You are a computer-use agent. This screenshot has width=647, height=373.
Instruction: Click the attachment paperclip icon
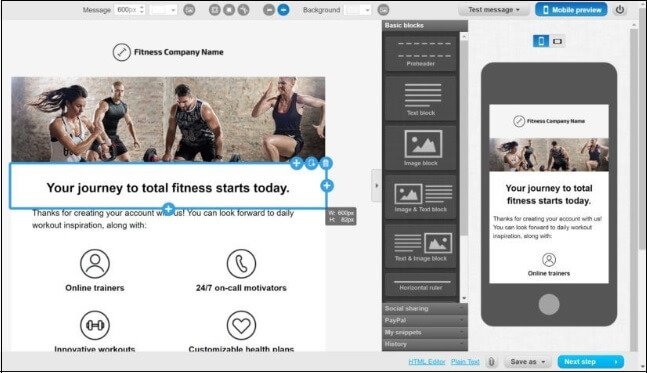pyautogui.click(x=491, y=362)
